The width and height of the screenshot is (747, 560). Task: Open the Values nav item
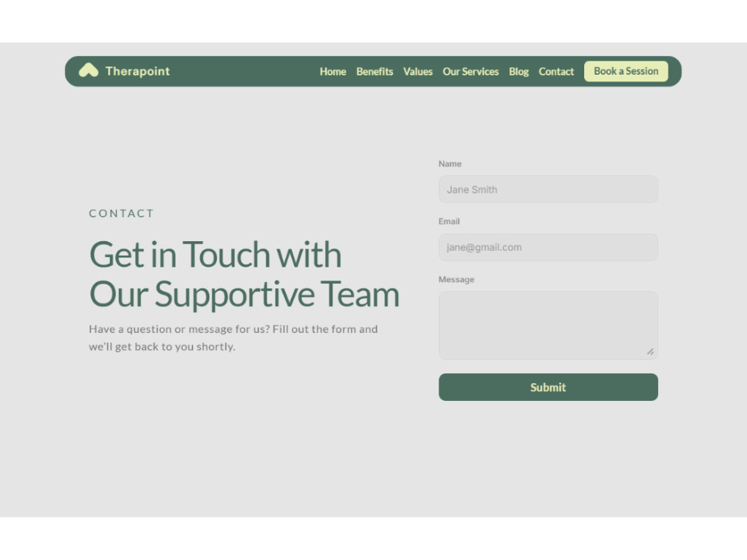pyautogui.click(x=418, y=72)
